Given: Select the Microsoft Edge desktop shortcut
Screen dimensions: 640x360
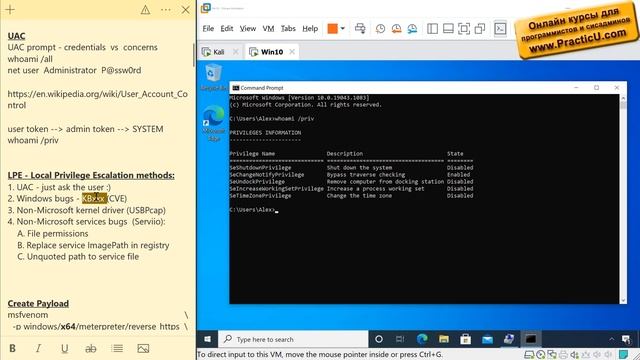Looking at the screenshot, I should tap(214, 123).
